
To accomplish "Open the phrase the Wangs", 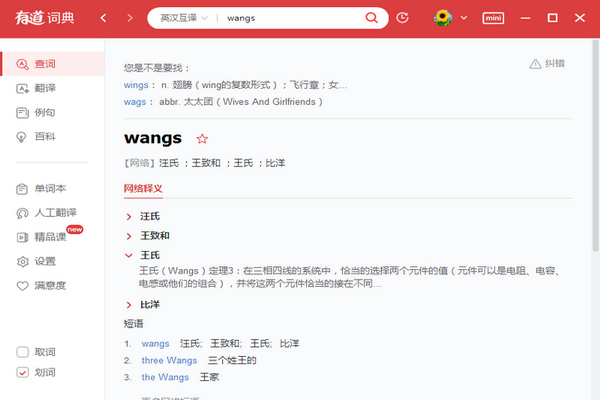I will (165, 377).
